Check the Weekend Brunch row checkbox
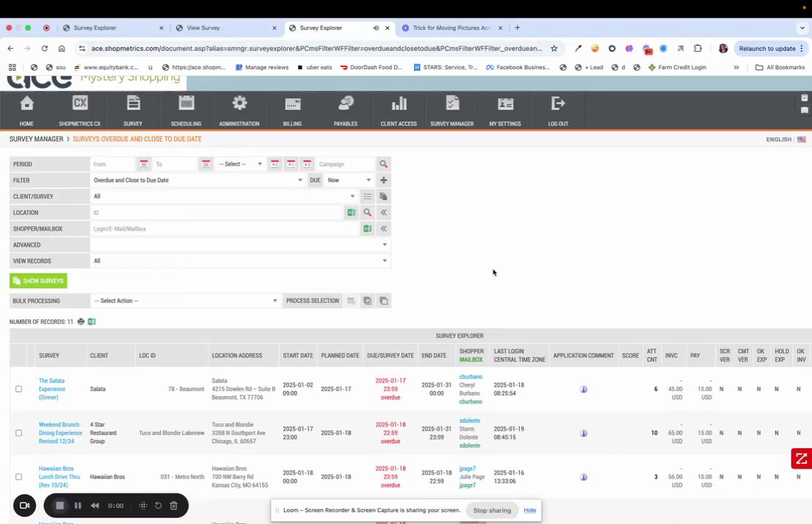The width and height of the screenshot is (812, 524). [x=19, y=433]
